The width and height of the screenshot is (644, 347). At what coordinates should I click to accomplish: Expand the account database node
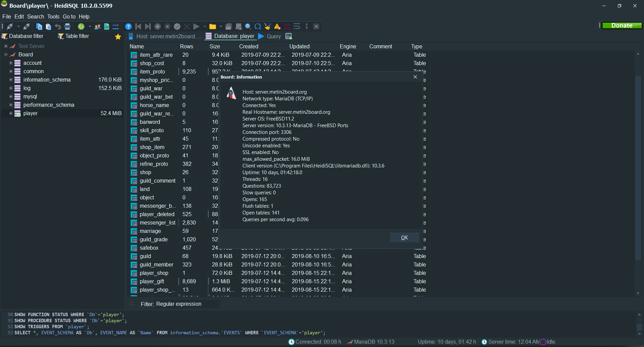11,63
